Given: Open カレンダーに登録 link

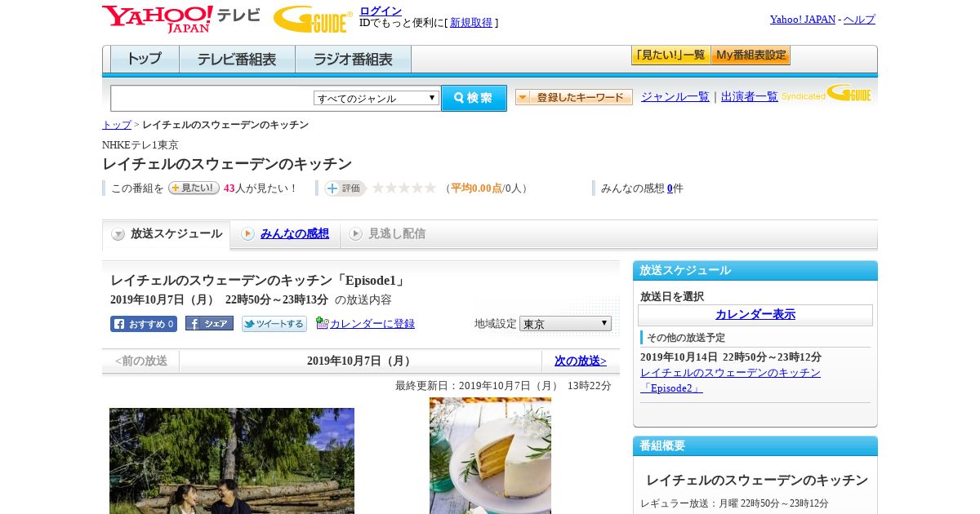Looking at the screenshot, I should pos(372,324).
